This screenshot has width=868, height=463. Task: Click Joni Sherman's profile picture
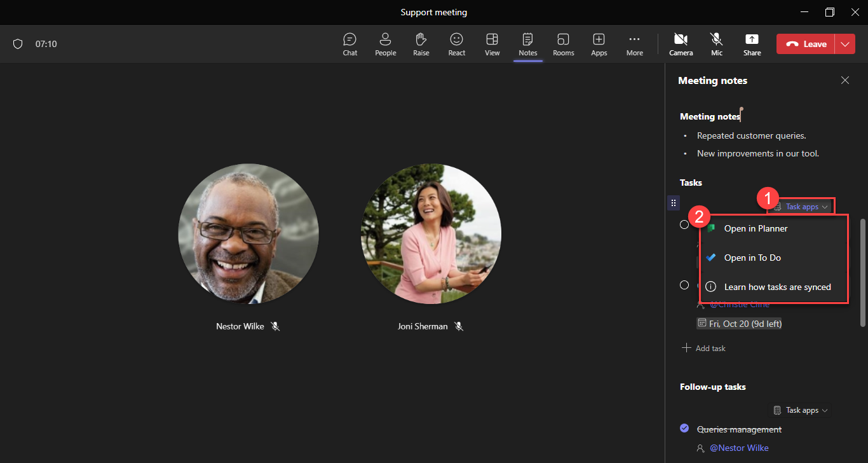tap(431, 234)
